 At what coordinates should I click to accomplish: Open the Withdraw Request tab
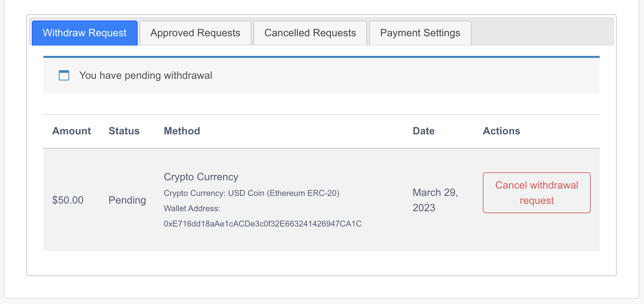(85, 33)
